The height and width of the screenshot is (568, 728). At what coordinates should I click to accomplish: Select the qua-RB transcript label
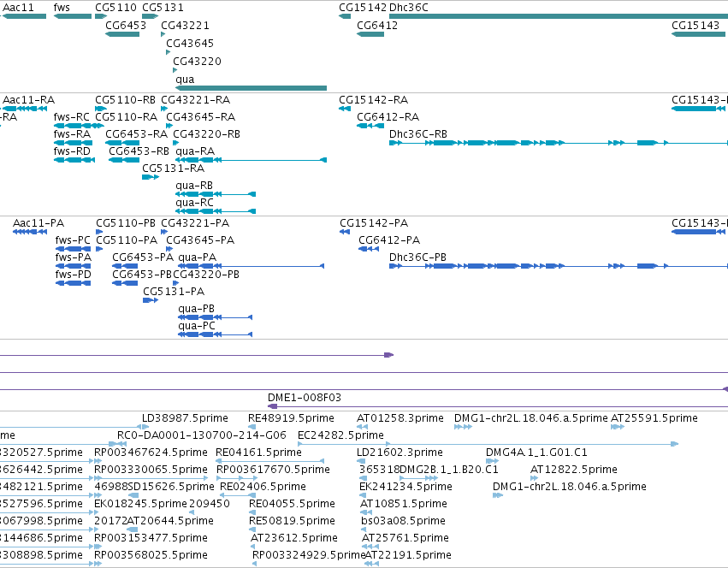pyautogui.click(x=194, y=186)
